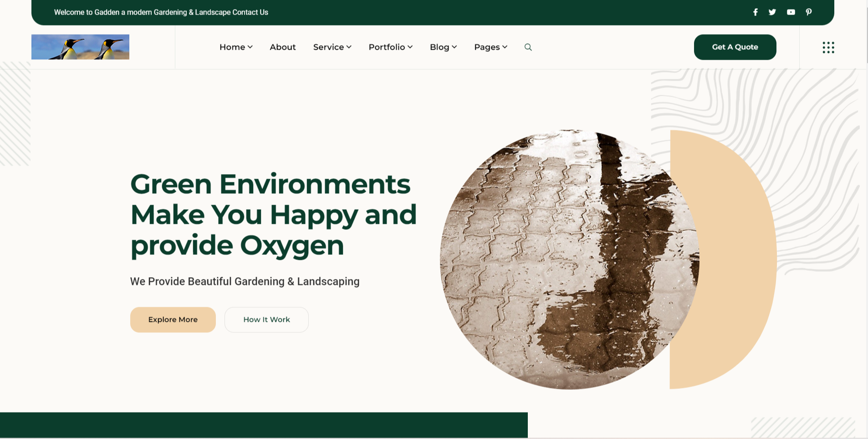Open the Twitter social icon
Image resolution: width=868 pixels, height=439 pixels.
(772, 12)
